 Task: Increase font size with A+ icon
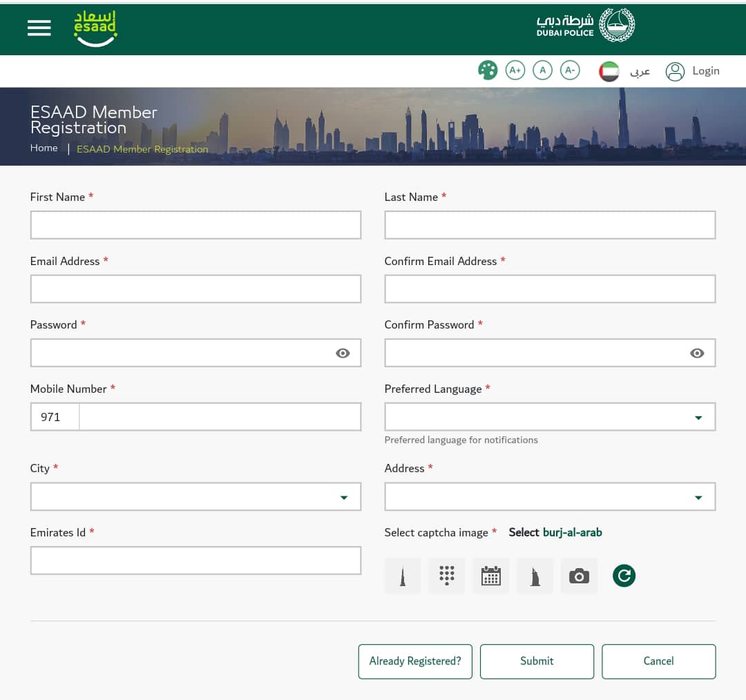click(515, 70)
